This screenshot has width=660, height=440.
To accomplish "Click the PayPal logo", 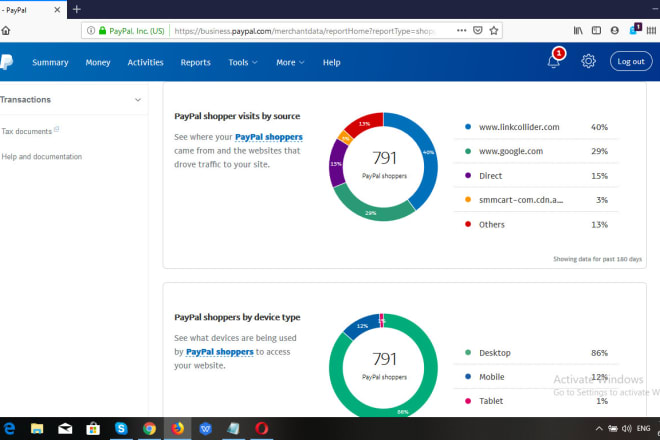I will coord(6,62).
